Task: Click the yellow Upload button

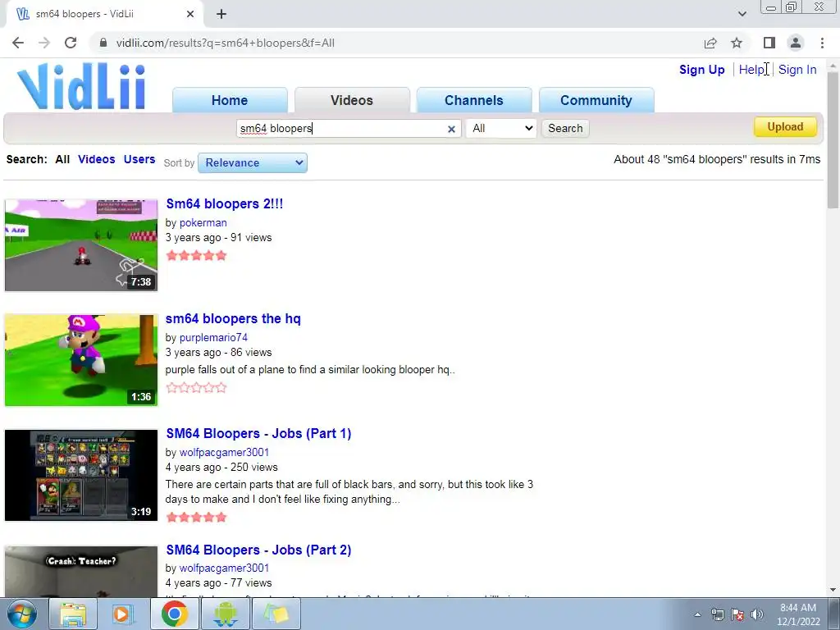Action: 785,127
